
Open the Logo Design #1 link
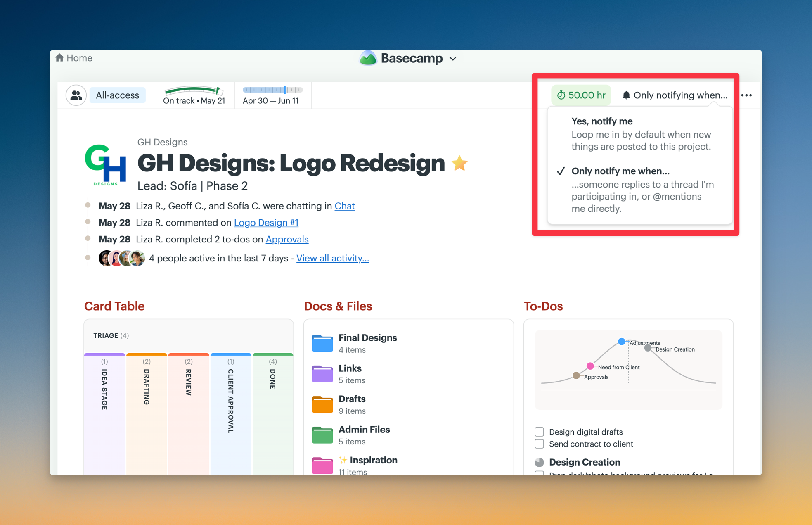click(x=266, y=223)
